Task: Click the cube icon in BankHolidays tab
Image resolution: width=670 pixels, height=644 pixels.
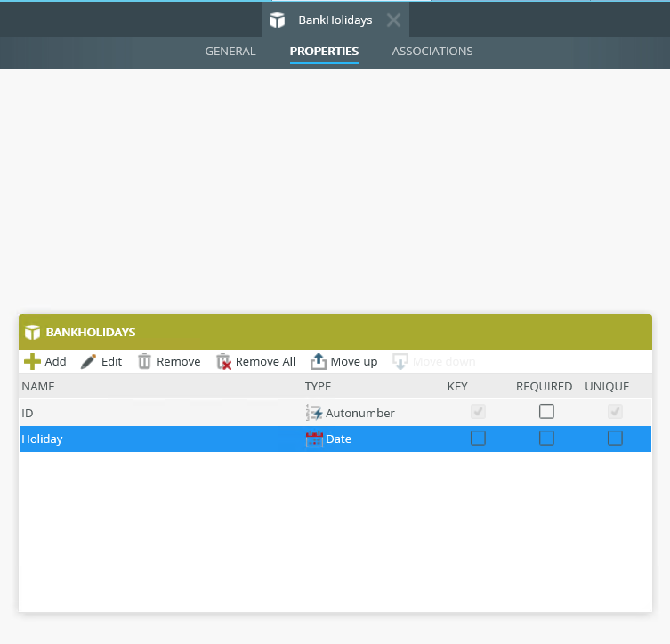Action: coord(278,20)
